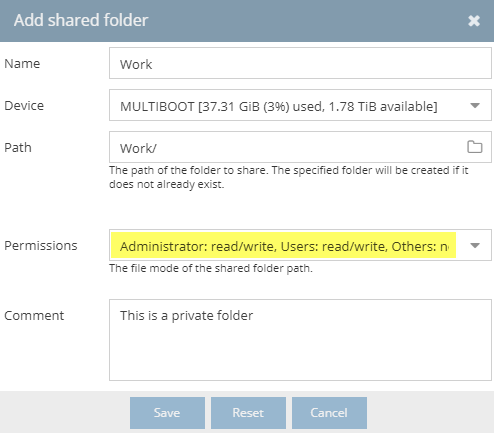The image size is (494, 433).
Task: Click the Add shared folder title bar text
Action: (81, 20)
